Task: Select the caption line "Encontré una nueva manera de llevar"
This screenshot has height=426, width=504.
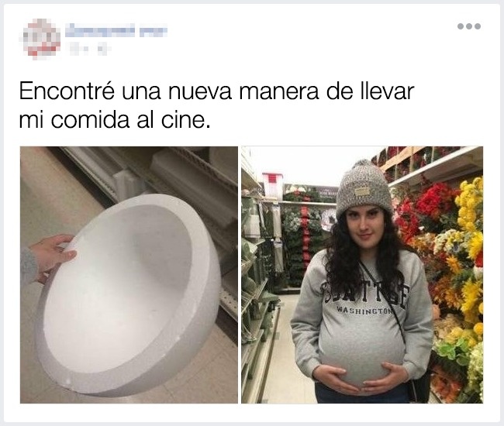Action: coord(216,91)
